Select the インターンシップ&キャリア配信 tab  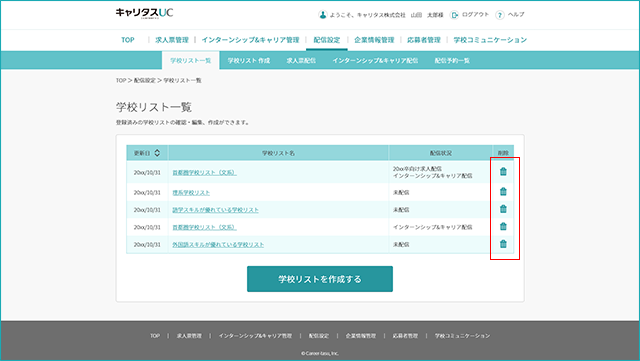tap(375, 60)
